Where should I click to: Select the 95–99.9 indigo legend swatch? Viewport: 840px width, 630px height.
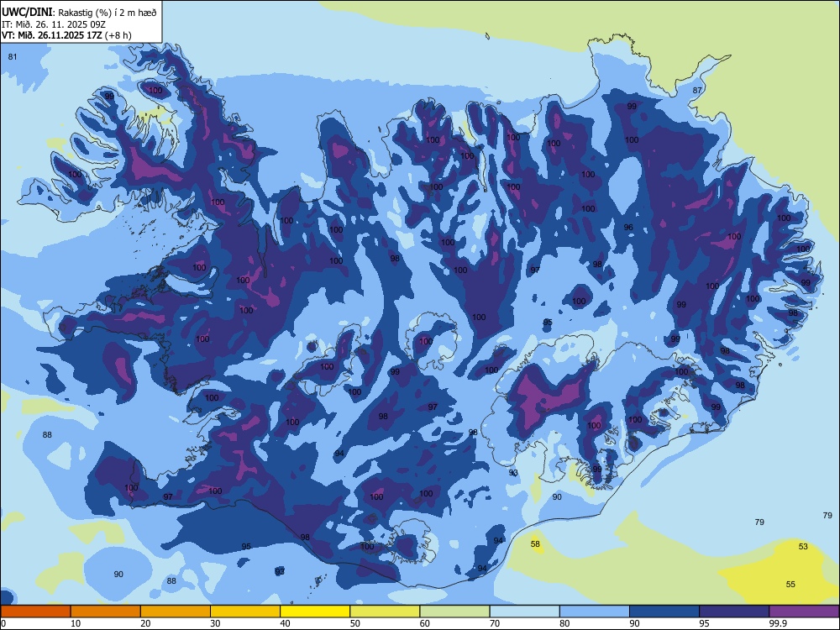(x=734, y=612)
